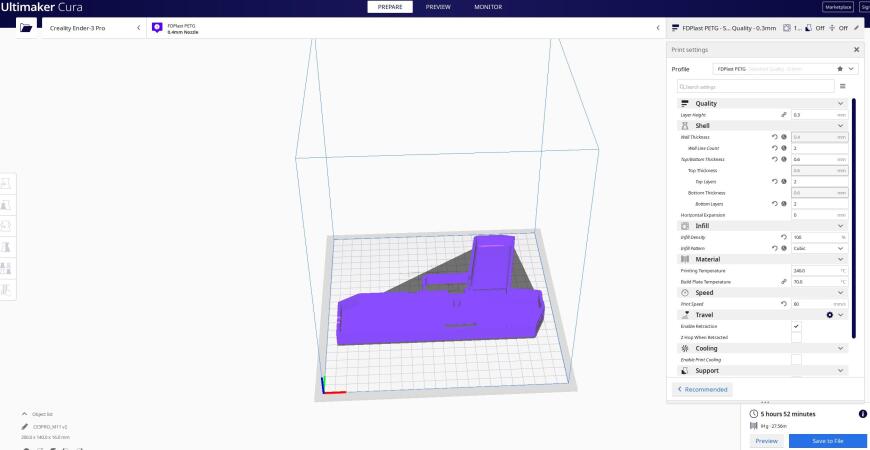Reset the Bottom Layers value
Viewport: 870px width, 450px height.
tap(775, 204)
